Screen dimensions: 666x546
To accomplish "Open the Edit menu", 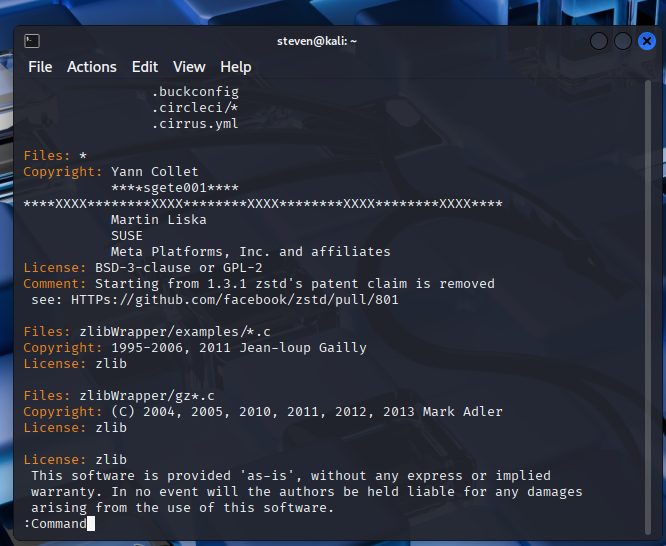I will click(145, 67).
